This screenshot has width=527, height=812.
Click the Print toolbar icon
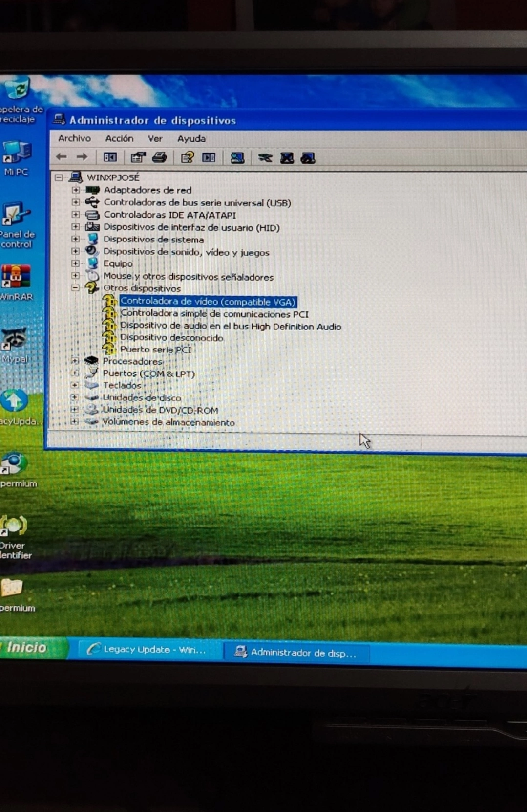(x=159, y=157)
